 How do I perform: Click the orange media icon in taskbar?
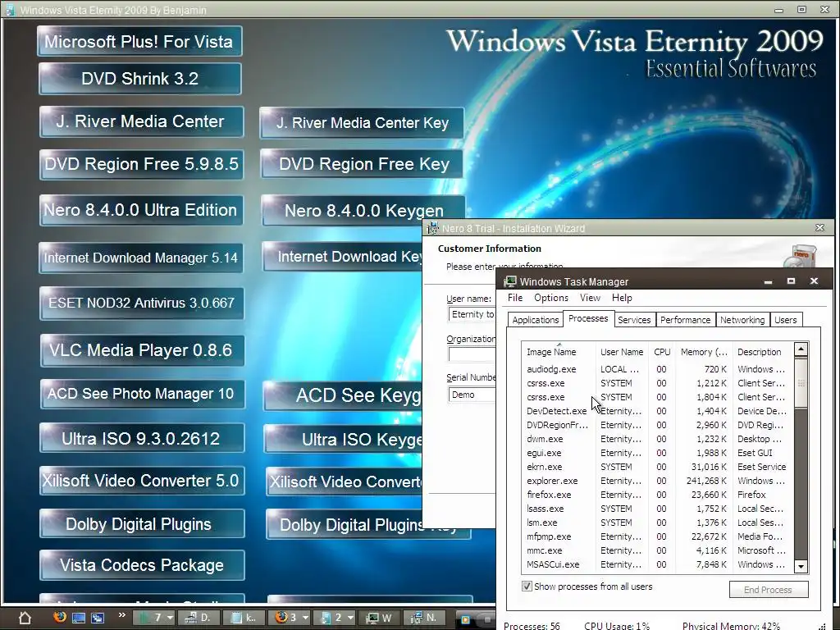pos(465,619)
